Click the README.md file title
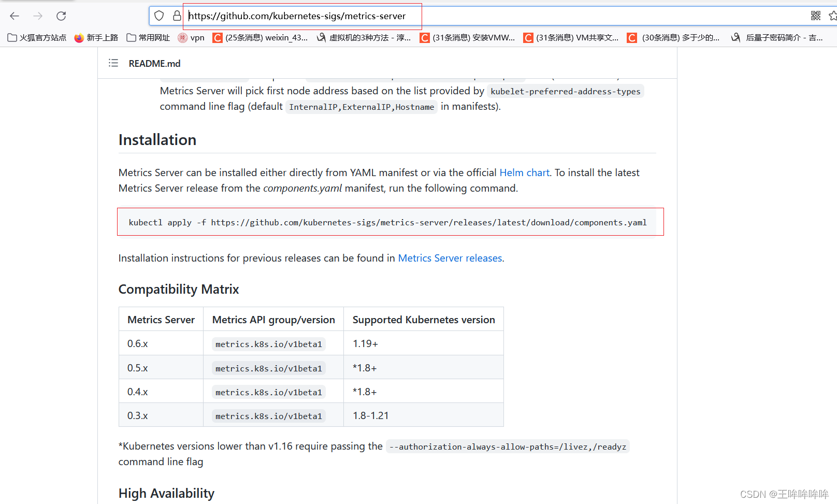The height and width of the screenshot is (504, 837). [154, 63]
